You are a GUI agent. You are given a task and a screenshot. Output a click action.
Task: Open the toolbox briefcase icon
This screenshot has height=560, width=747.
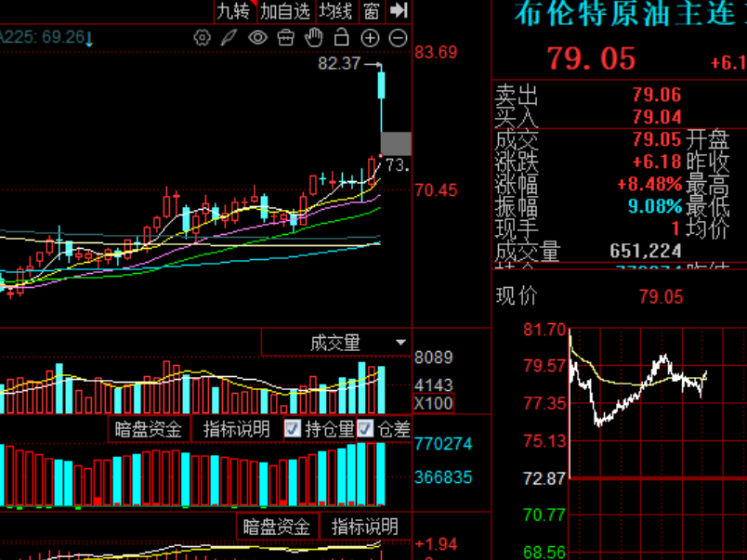[x=285, y=38]
